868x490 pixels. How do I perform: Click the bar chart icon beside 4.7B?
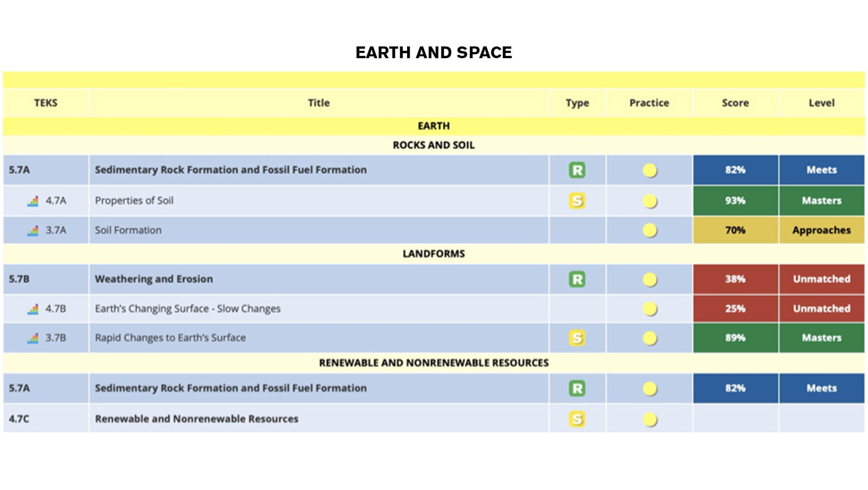pyautogui.click(x=33, y=309)
